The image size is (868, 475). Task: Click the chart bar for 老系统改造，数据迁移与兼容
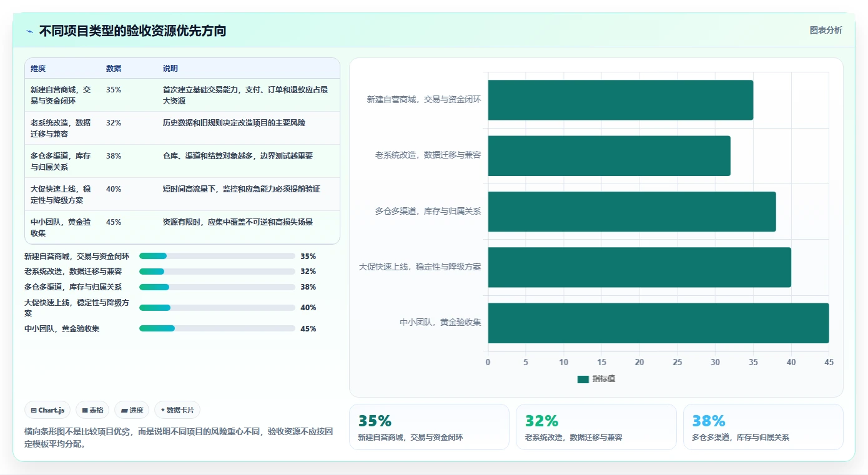(x=609, y=155)
